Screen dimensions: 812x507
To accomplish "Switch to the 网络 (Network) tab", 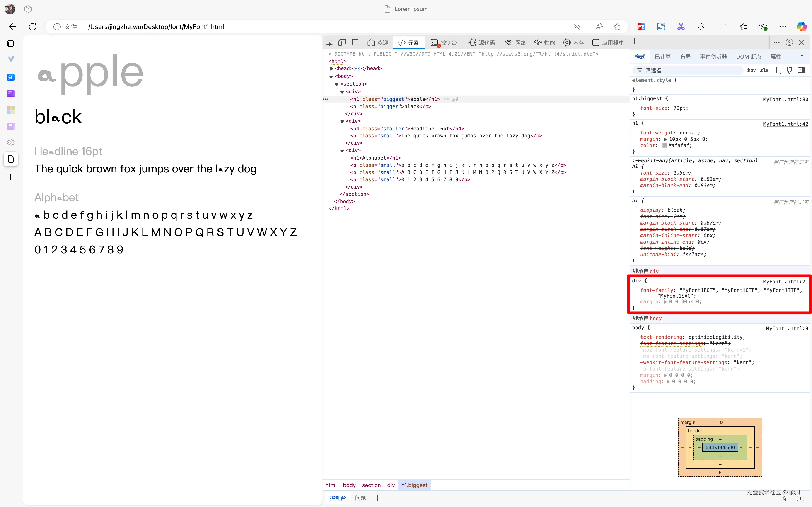I will pyautogui.click(x=515, y=43).
